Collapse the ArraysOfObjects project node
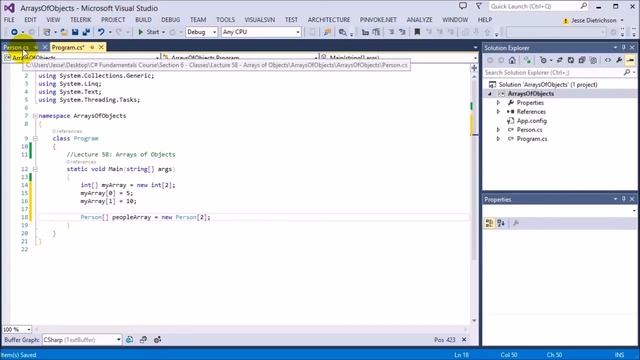 click(x=490, y=94)
